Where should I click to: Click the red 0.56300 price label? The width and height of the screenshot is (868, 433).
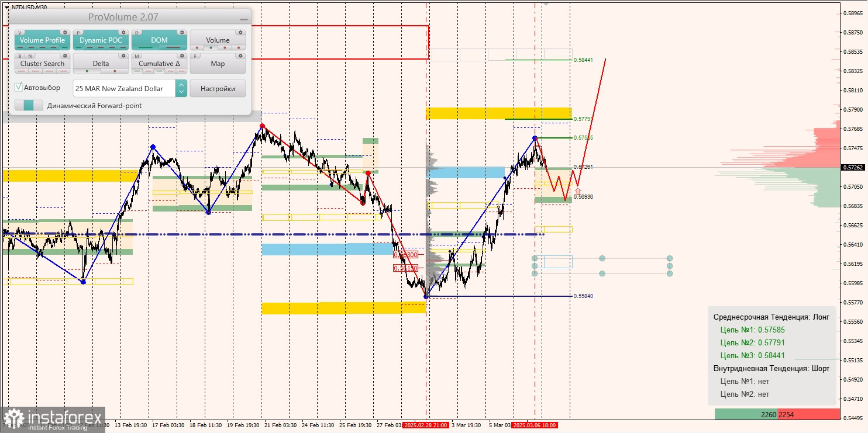tap(405, 255)
